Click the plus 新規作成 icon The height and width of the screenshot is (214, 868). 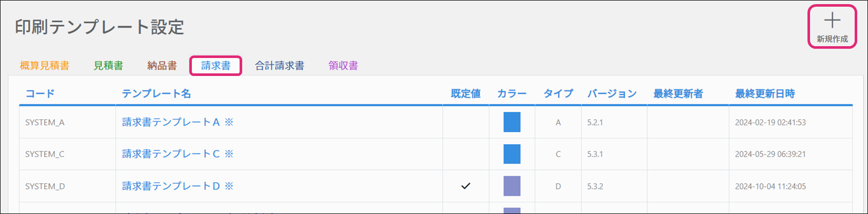tap(832, 21)
